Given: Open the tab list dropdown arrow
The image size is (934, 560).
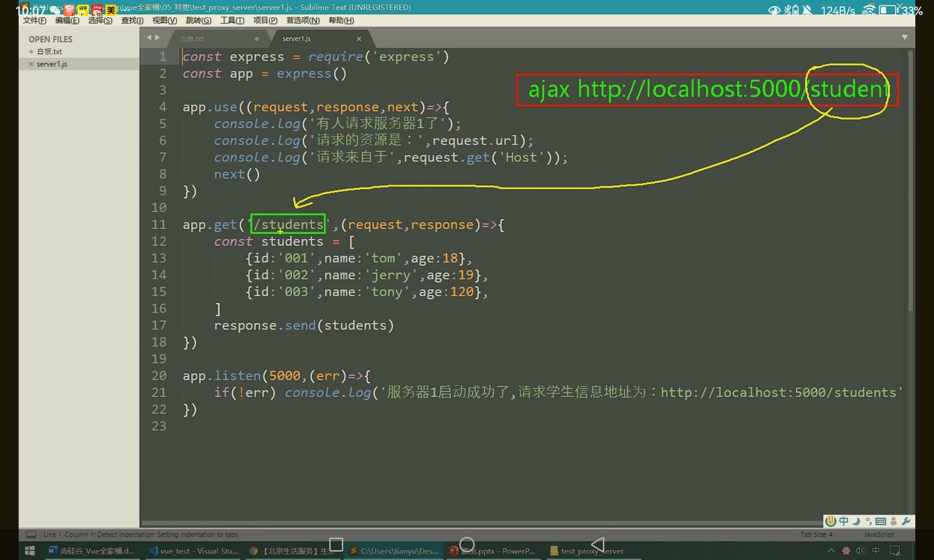Looking at the screenshot, I should pyautogui.click(x=904, y=37).
